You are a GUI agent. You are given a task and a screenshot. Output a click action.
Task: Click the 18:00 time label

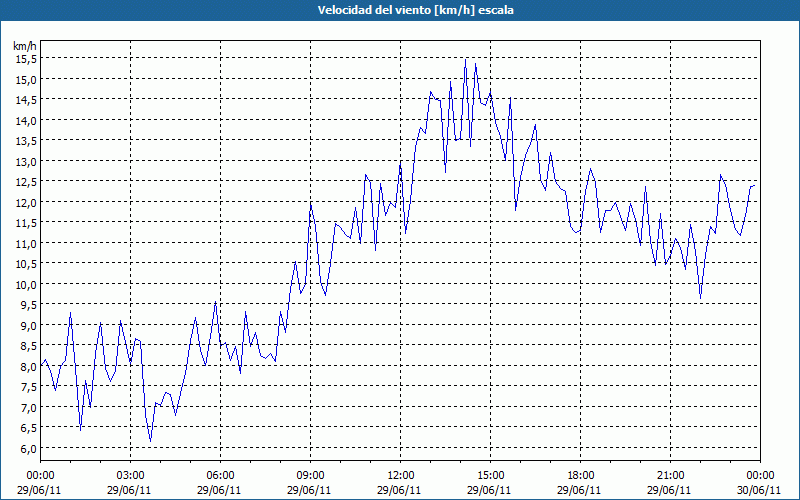click(580, 476)
